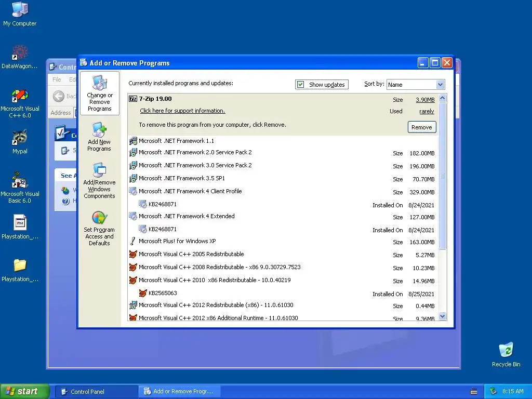
Task: Click the Visual C++ 2012 Redistributable (x86) icon
Action: (133, 305)
